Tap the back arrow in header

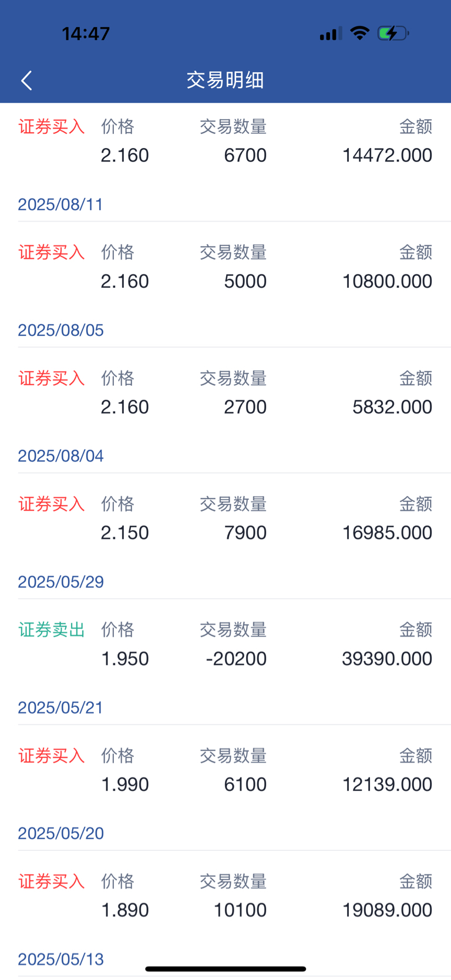(x=26, y=80)
